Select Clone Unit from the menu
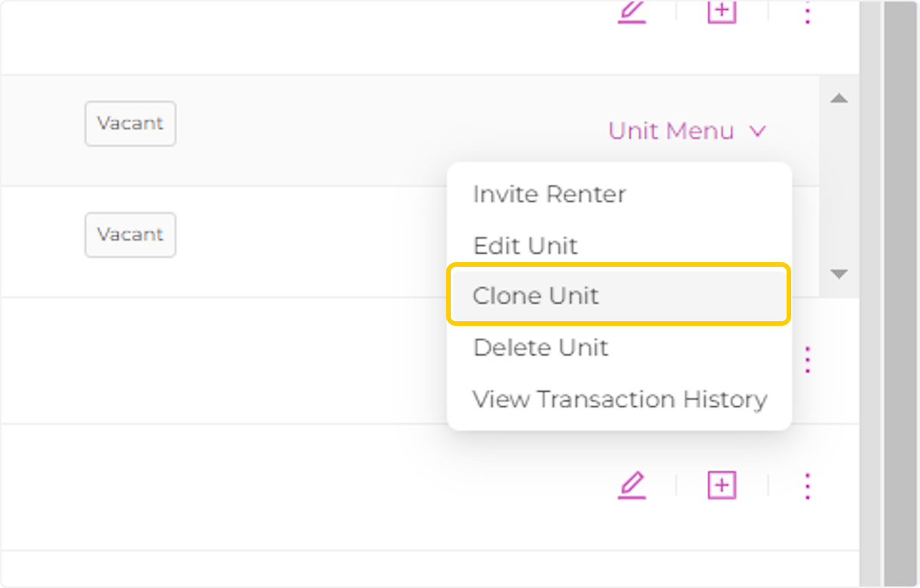Viewport: 920px width, 588px height. pos(537,295)
